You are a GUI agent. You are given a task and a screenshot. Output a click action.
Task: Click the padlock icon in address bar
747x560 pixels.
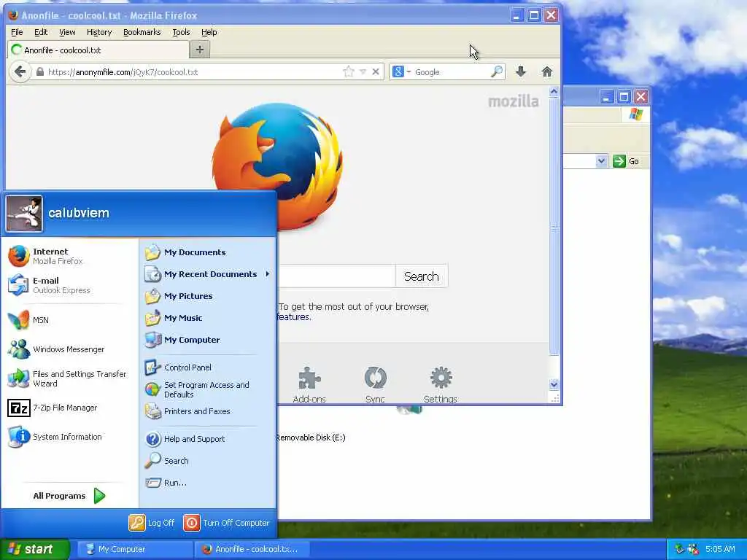[x=40, y=72]
